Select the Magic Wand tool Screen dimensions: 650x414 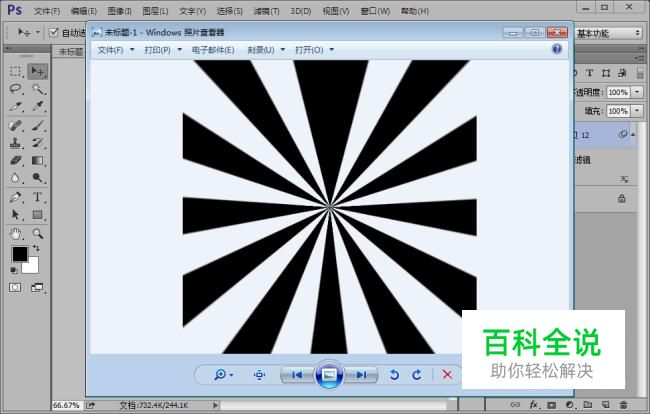(x=37, y=89)
